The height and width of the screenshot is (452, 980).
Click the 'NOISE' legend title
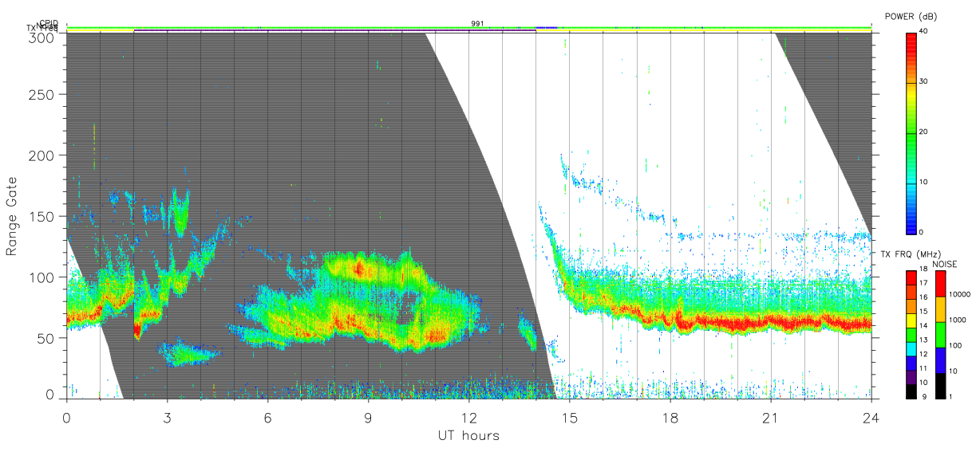(945, 264)
